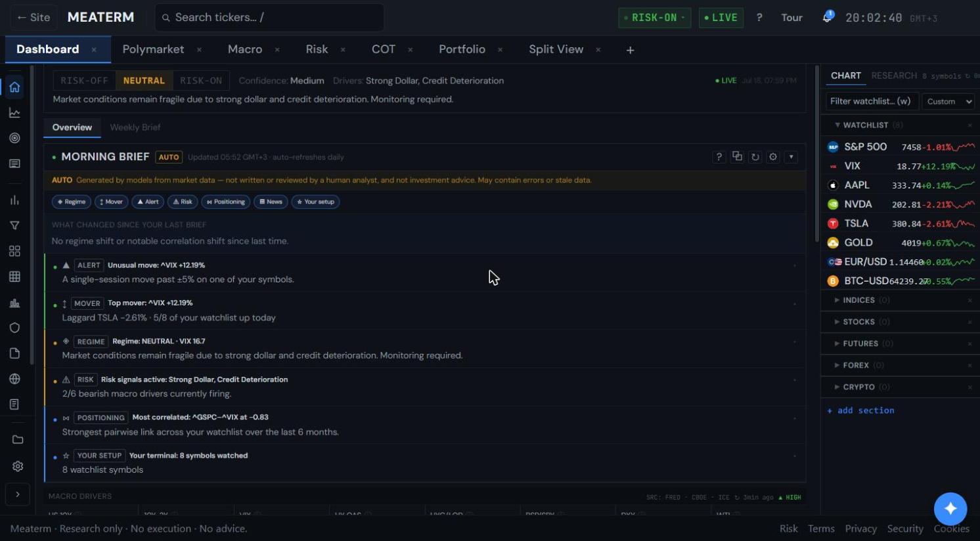Refresh the Morning Brief
Viewport: 980px width, 541px height.
[755, 157]
